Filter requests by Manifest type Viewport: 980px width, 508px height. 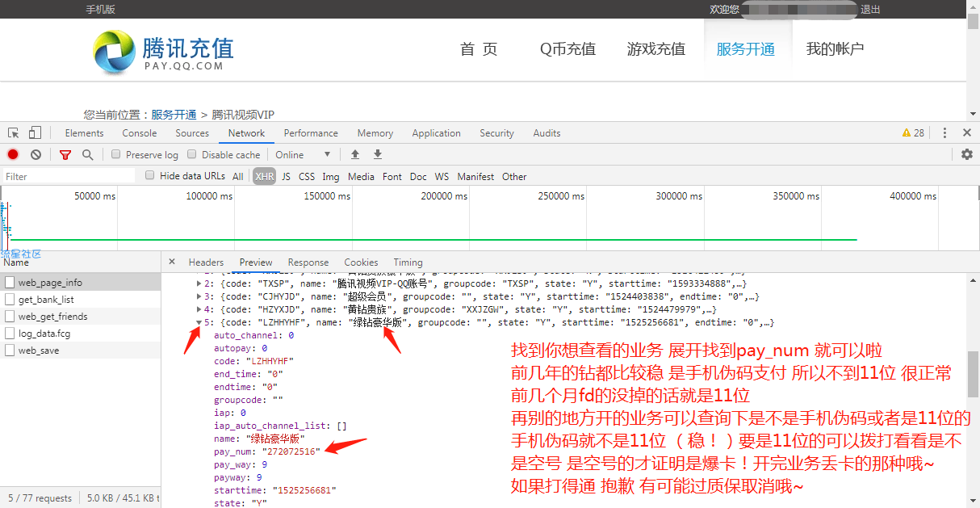[476, 176]
